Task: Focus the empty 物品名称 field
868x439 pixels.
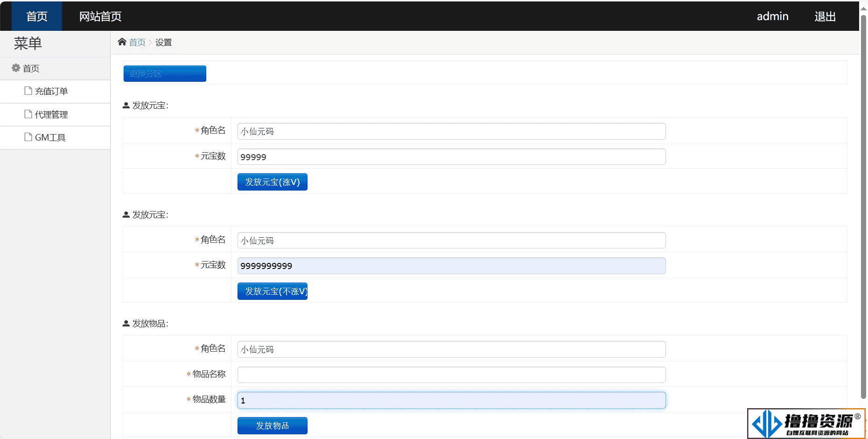Action: point(451,375)
